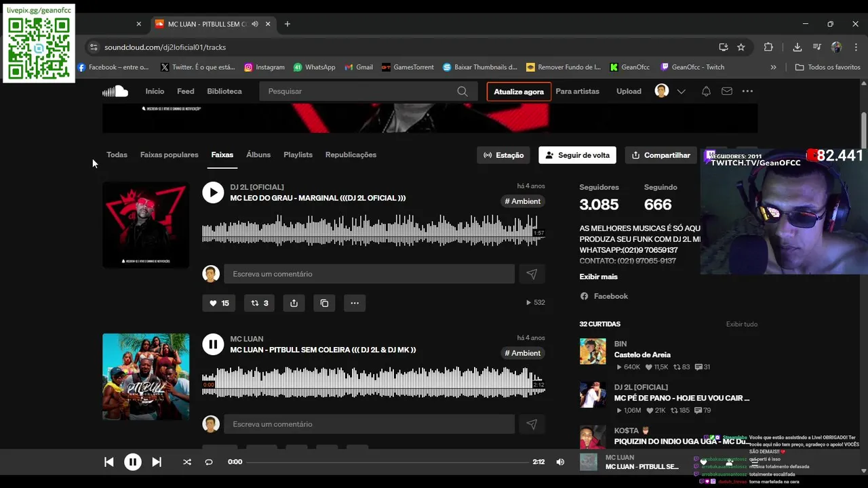
Task: Write a comment on PITBULL SEM COLEIRA track
Action: pos(369,424)
